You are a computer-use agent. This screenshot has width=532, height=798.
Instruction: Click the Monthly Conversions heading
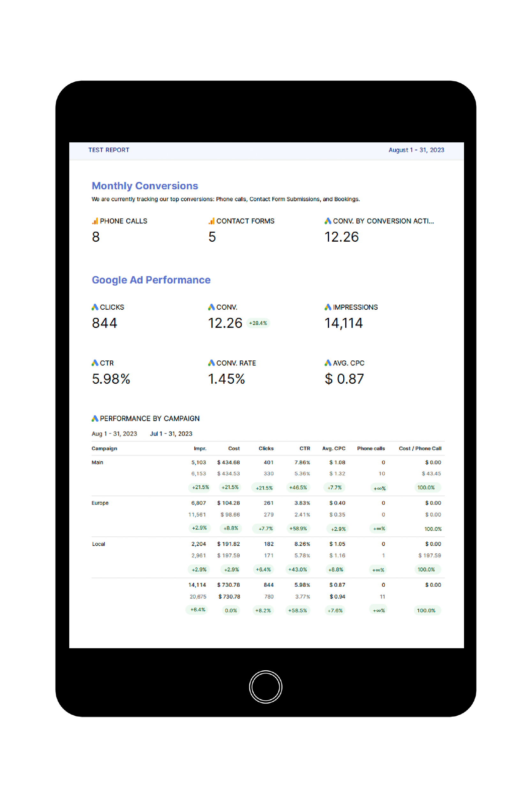coord(145,186)
